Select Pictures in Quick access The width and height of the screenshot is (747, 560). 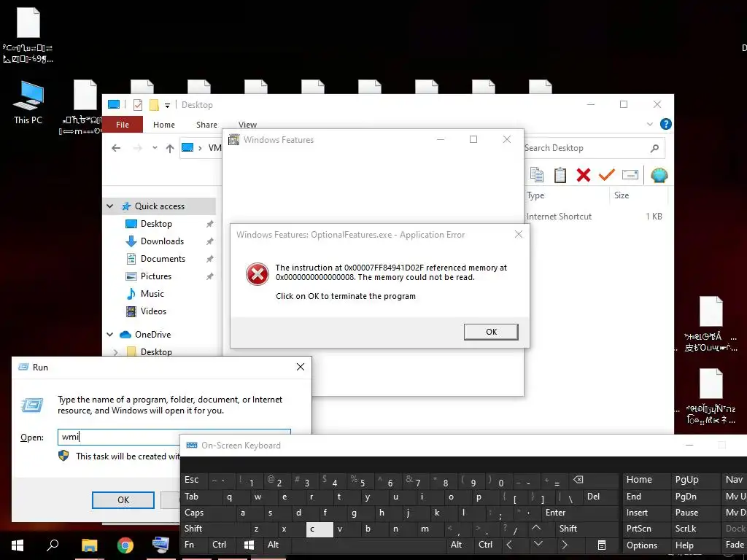(x=156, y=276)
